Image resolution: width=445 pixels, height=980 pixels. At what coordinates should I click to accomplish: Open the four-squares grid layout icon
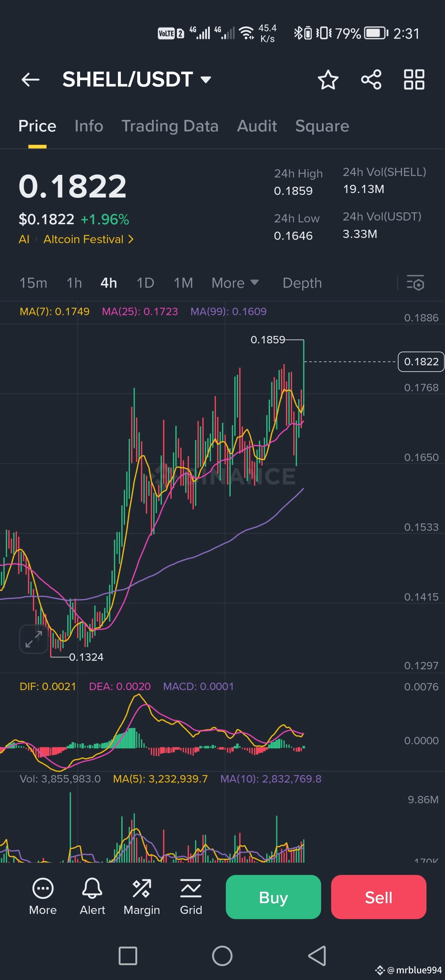click(x=414, y=79)
